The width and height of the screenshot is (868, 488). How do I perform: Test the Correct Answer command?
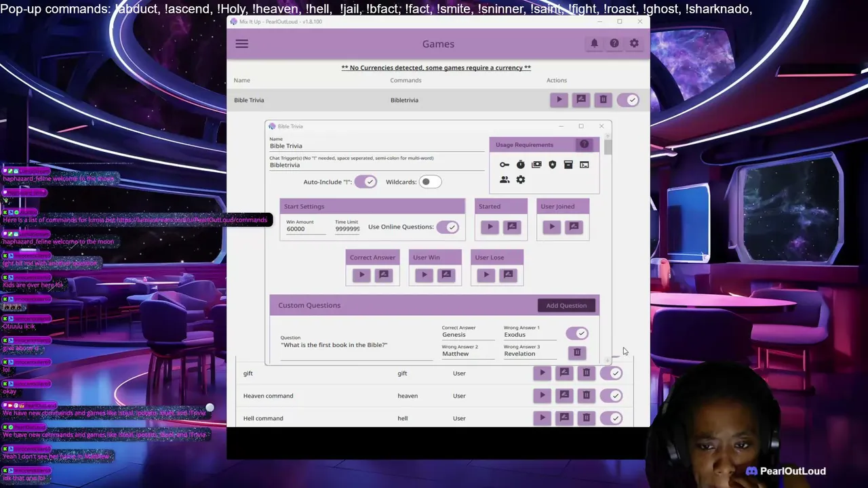pos(361,274)
